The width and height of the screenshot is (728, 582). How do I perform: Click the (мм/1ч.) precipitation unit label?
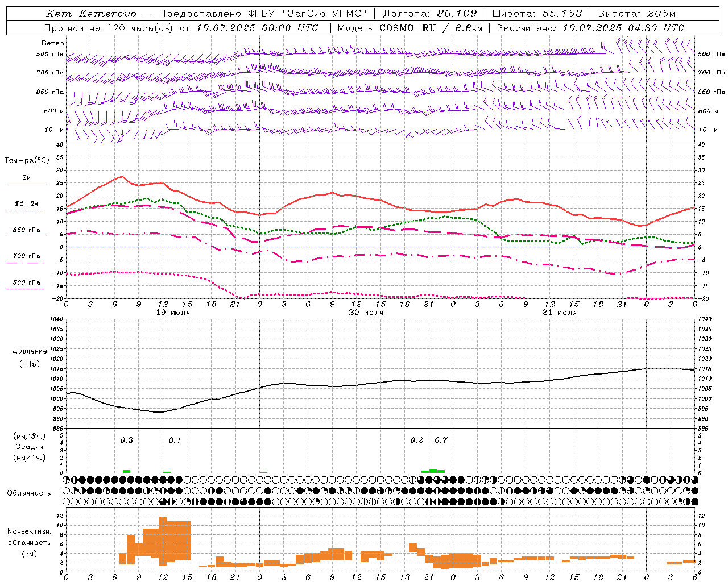(x=30, y=458)
